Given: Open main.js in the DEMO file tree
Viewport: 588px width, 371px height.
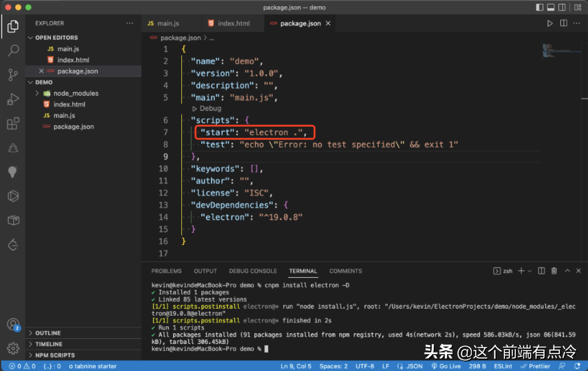Looking at the screenshot, I should [x=83, y=116].
